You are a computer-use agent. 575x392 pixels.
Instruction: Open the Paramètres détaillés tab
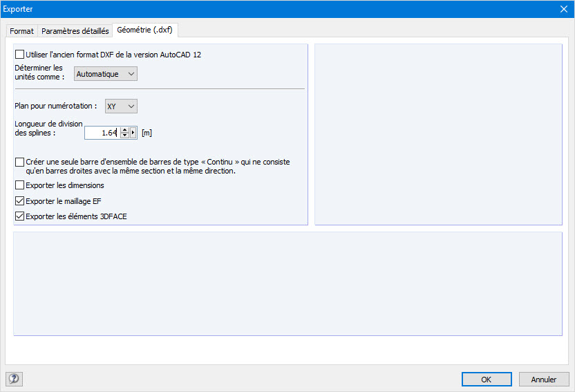pos(75,31)
